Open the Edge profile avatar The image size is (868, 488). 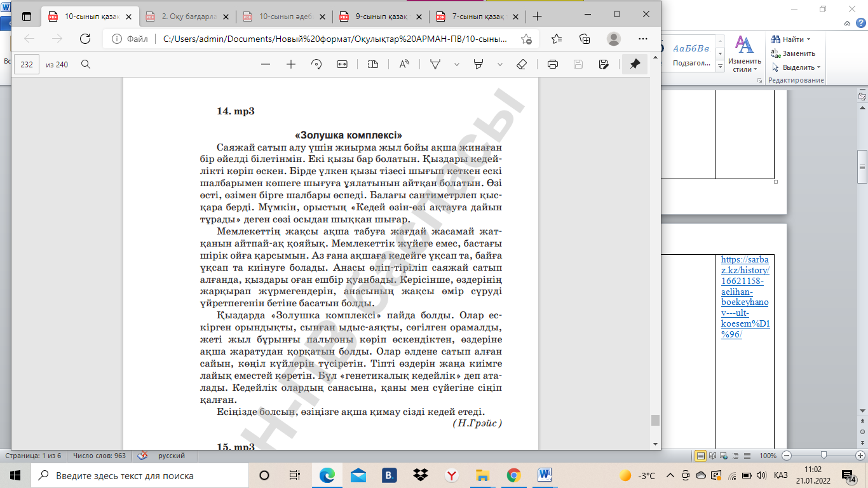point(614,39)
